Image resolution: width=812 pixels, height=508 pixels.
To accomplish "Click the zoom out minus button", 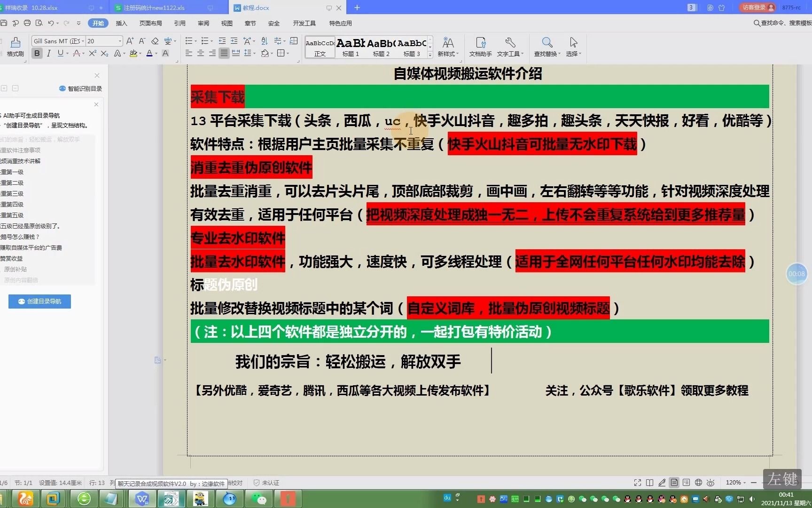I will pyautogui.click(x=754, y=483).
